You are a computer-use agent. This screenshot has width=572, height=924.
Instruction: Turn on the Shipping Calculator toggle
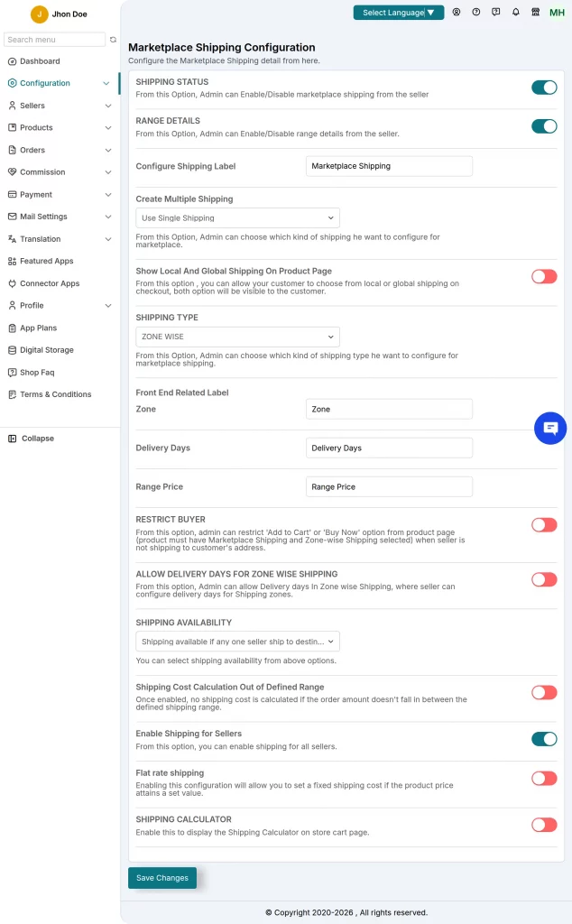pyautogui.click(x=544, y=825)
